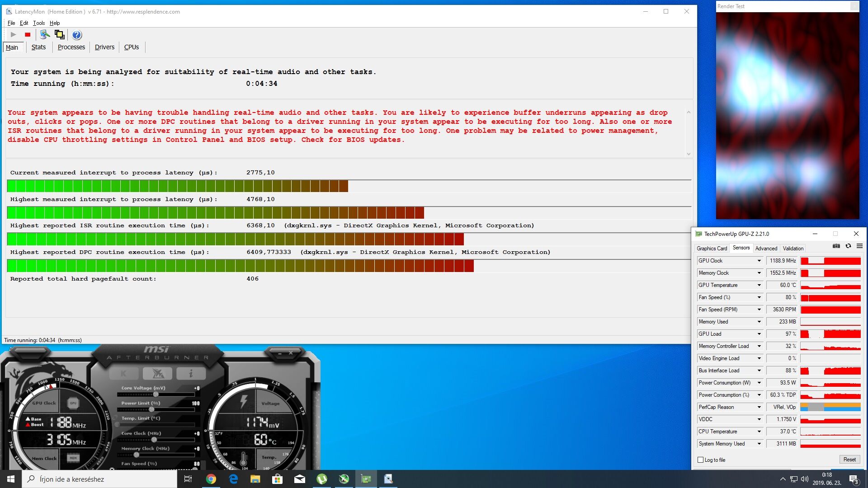Stop LatencyMon monitoring with the red square

point(28,34)
